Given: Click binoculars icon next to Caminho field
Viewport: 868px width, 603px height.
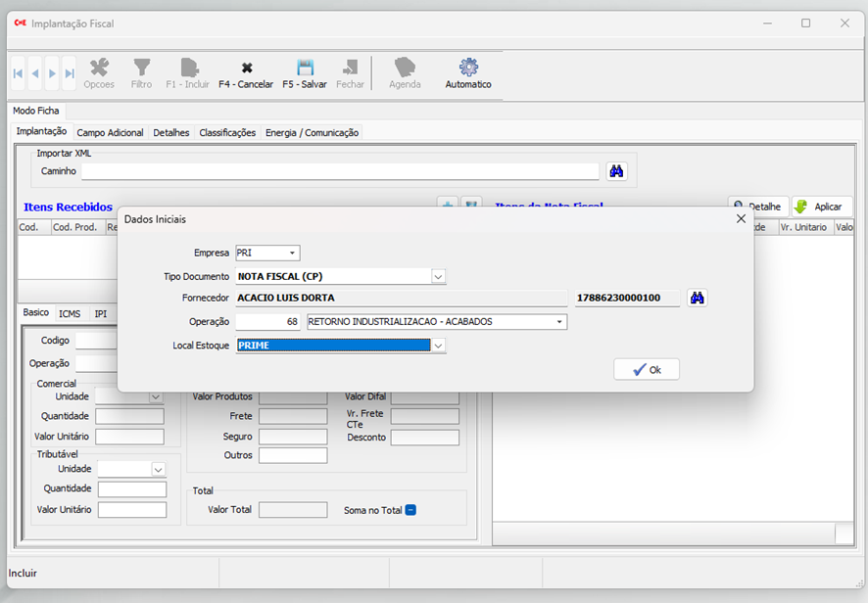Looking at the screenshot, I should click(616, 171).
